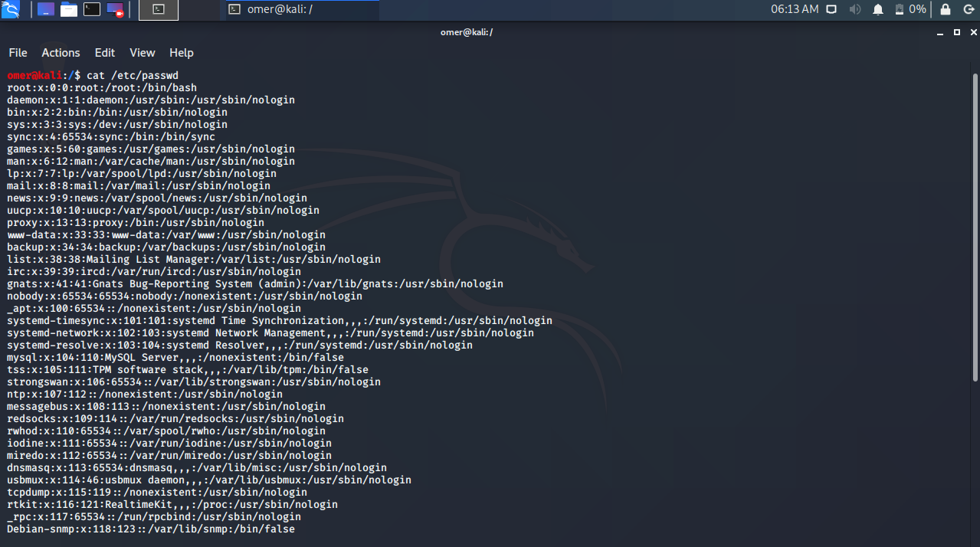Minimize the terminal window
Viewport: 980px width, 547px height.
pyautogui.click(x=942, y=32)
